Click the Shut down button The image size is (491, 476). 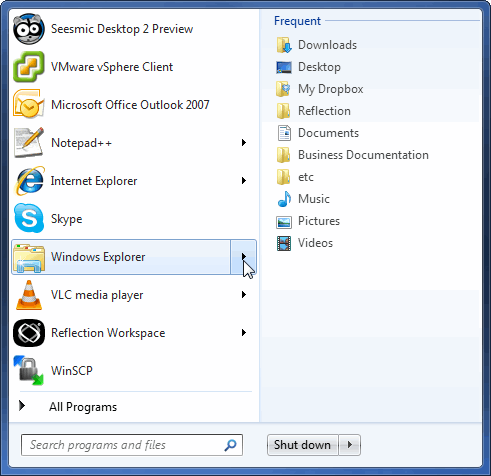(x=303, y=445)
